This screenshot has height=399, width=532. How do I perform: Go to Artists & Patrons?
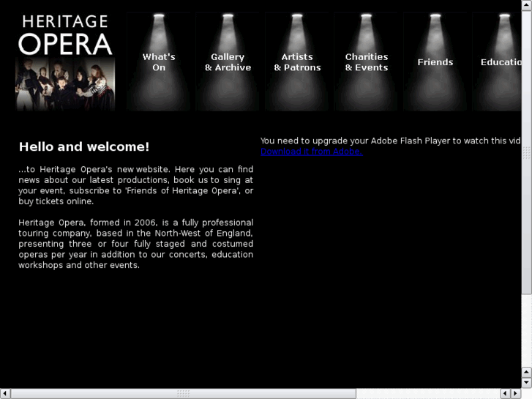pos(297,61)
